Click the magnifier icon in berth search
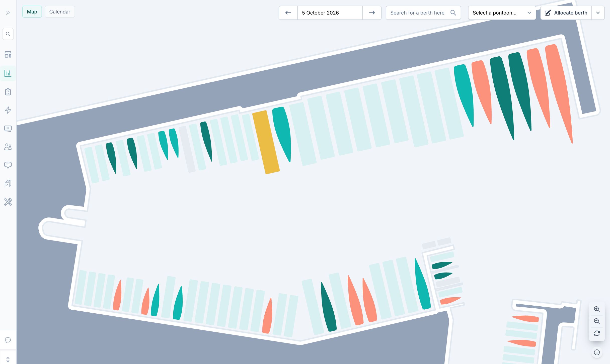Image resolution: width=610 pixels, height=364 pixels. 453,13
